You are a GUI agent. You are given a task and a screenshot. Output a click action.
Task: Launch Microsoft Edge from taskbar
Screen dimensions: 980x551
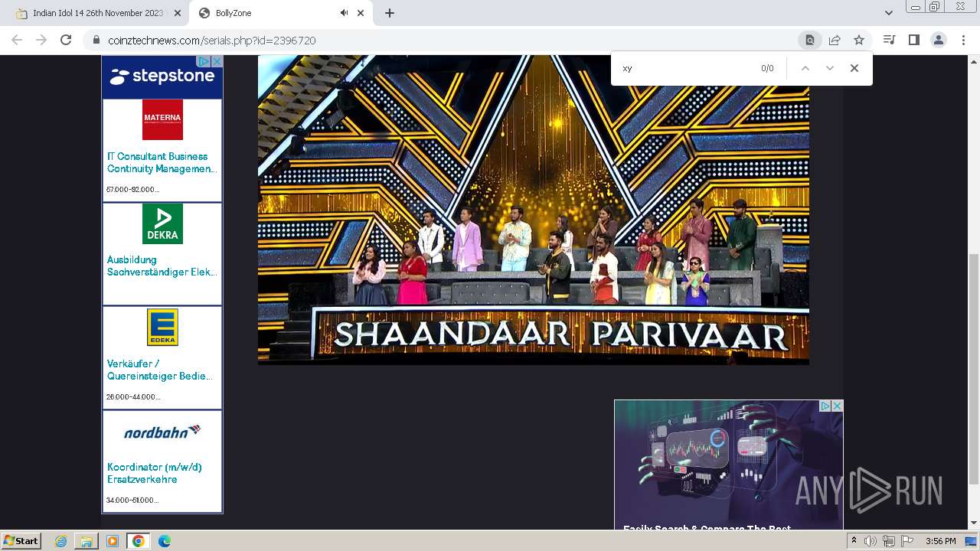pos(164,541)
